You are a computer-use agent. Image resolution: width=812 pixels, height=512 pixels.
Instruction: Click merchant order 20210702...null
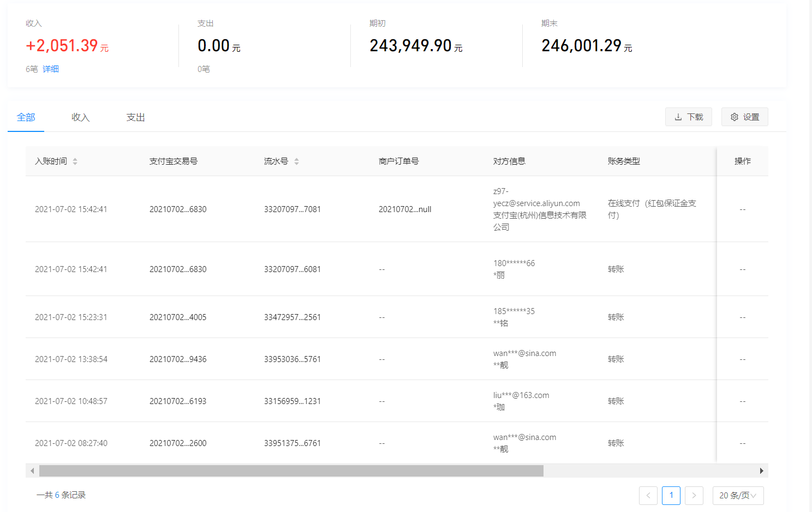405,209
